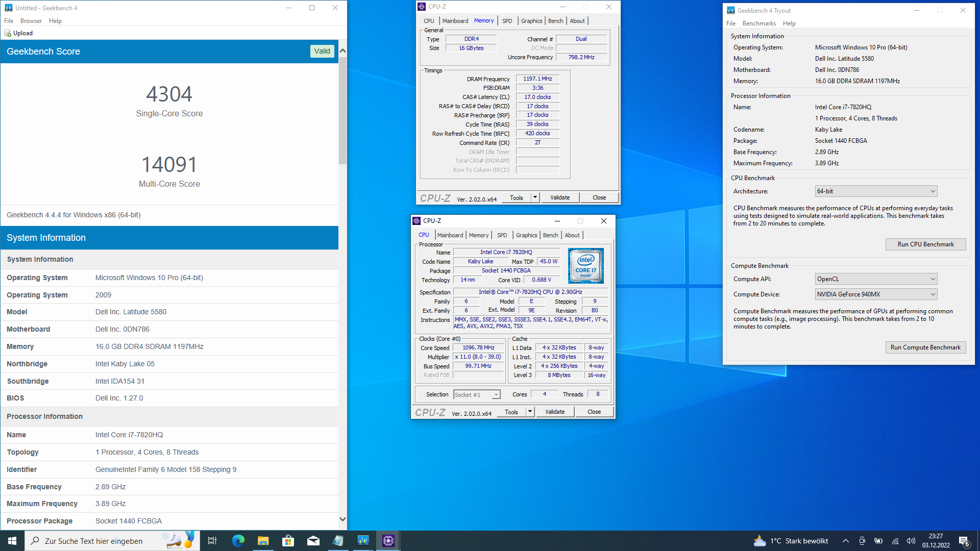
Task: Switch to the SPD tab in the lower CPU-Z window
Action: (502, 235)
